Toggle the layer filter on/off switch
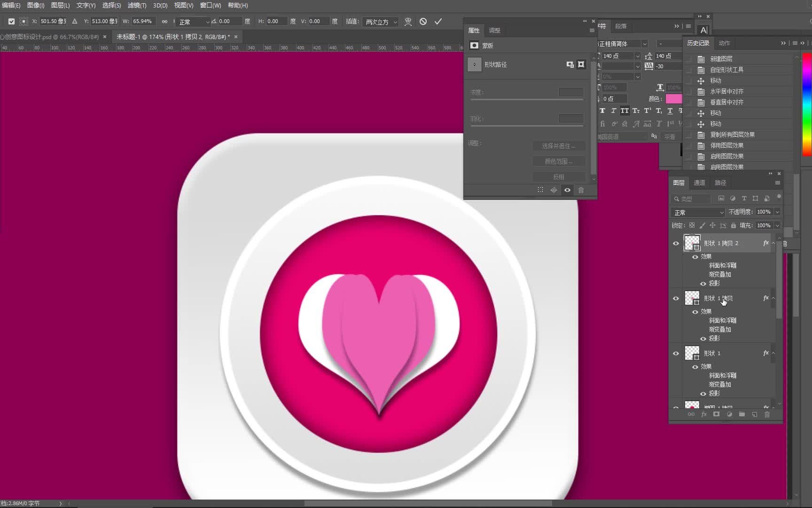This screenshot has width=812, height=508. click(779, 197)
